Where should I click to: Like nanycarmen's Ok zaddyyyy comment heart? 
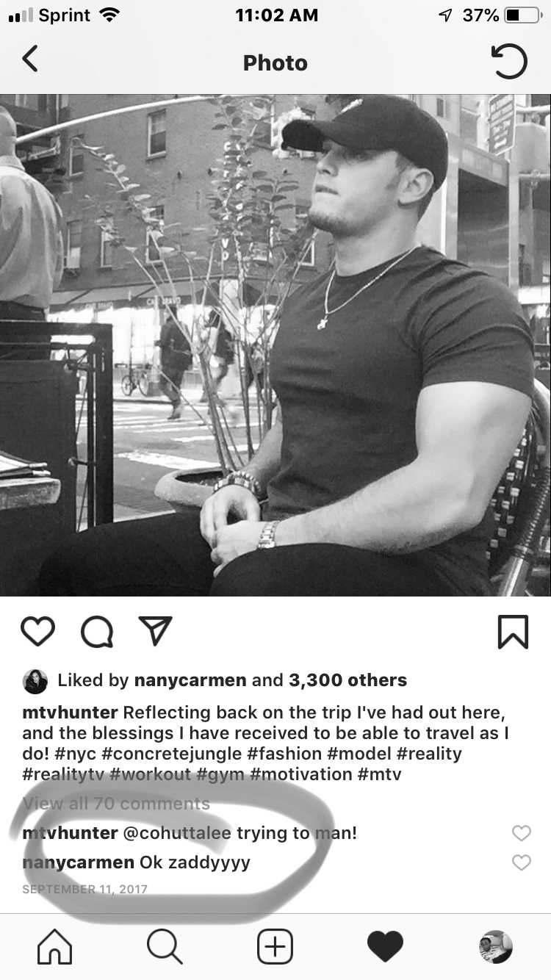[x=521, y=862]
